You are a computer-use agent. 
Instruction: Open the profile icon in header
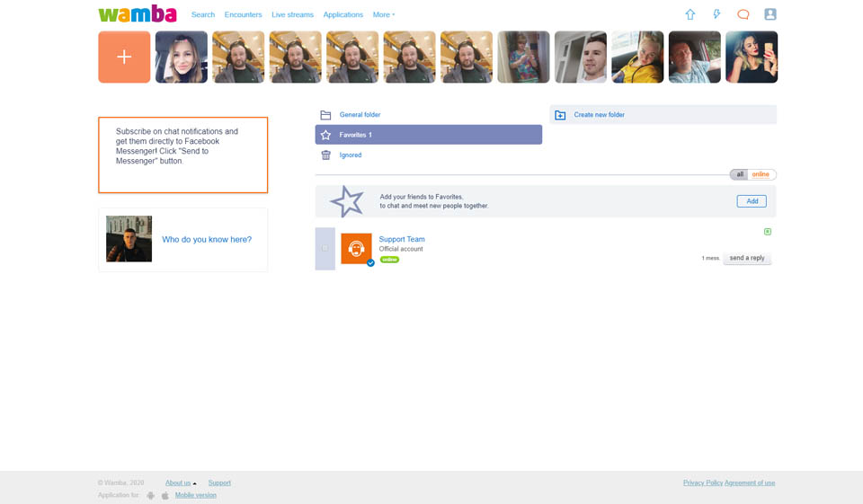(770, 14)
